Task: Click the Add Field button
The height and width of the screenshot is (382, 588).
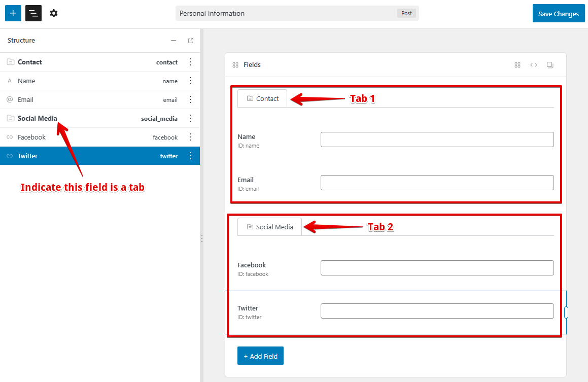Action: point(260,356)
